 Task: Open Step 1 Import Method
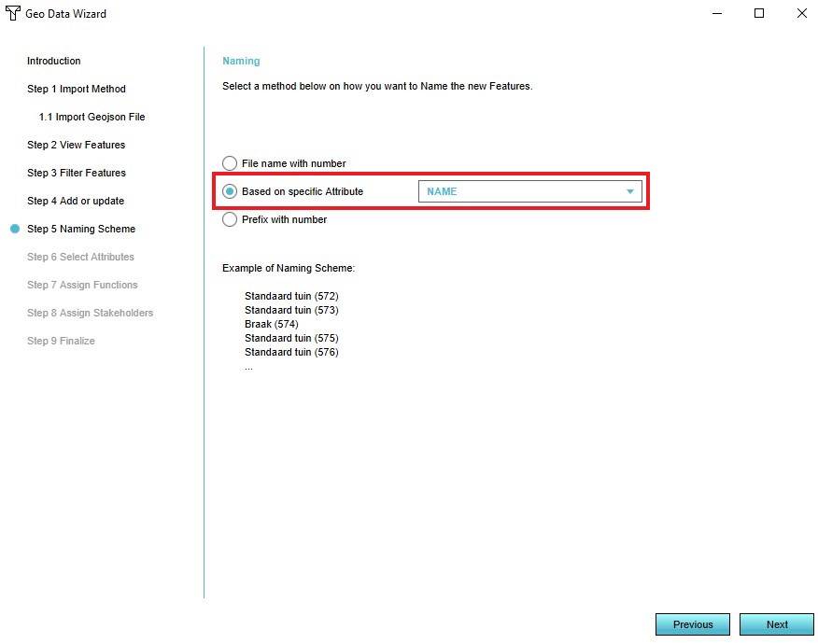tap(76, 89)
